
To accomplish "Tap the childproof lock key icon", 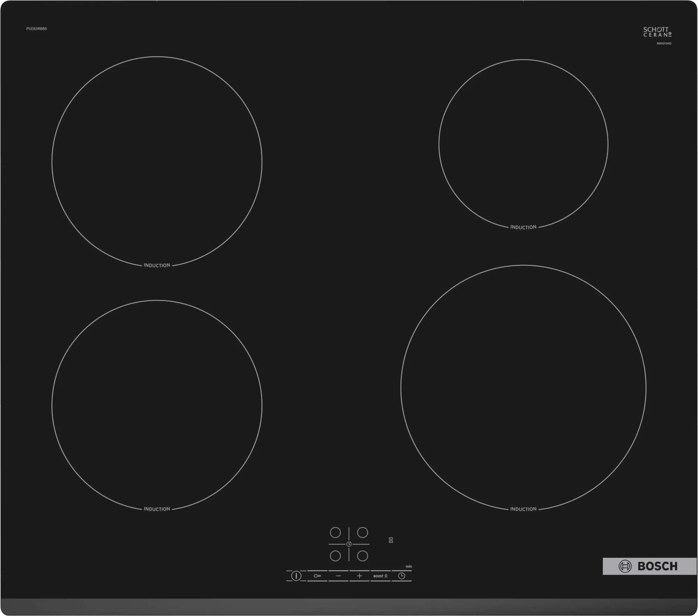I will point(317,576).
